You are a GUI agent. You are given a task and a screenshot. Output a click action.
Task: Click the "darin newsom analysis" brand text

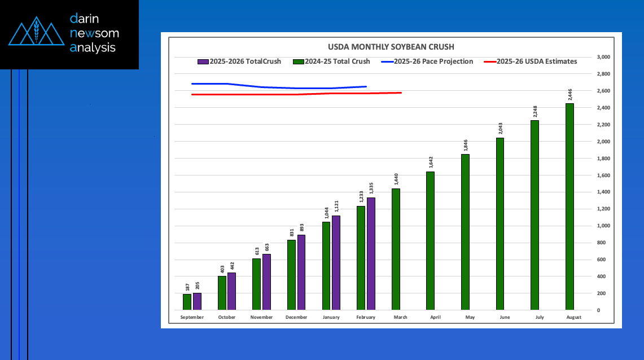coord(94,33)
